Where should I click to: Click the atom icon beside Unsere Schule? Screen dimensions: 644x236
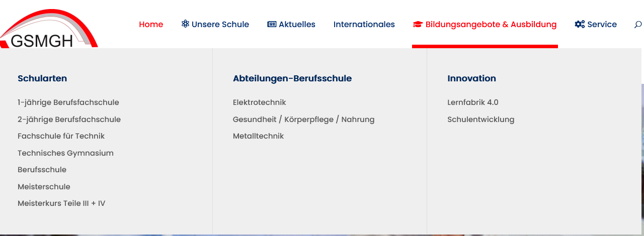185,24
